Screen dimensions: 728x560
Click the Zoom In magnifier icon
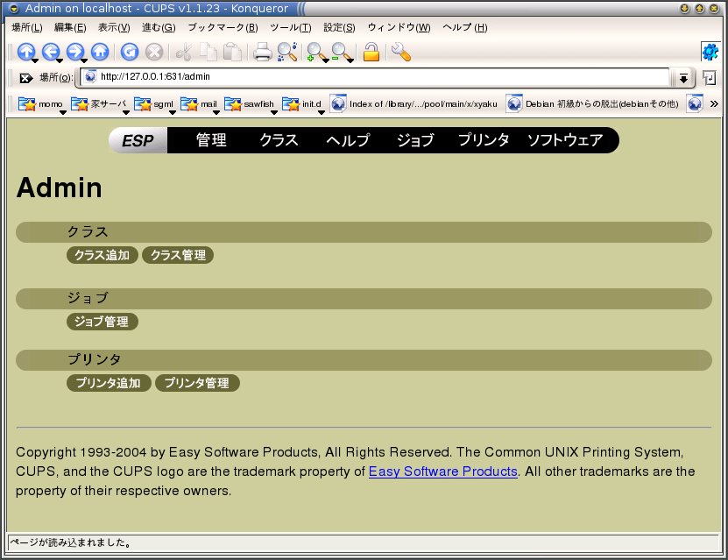tap(315, 52)
